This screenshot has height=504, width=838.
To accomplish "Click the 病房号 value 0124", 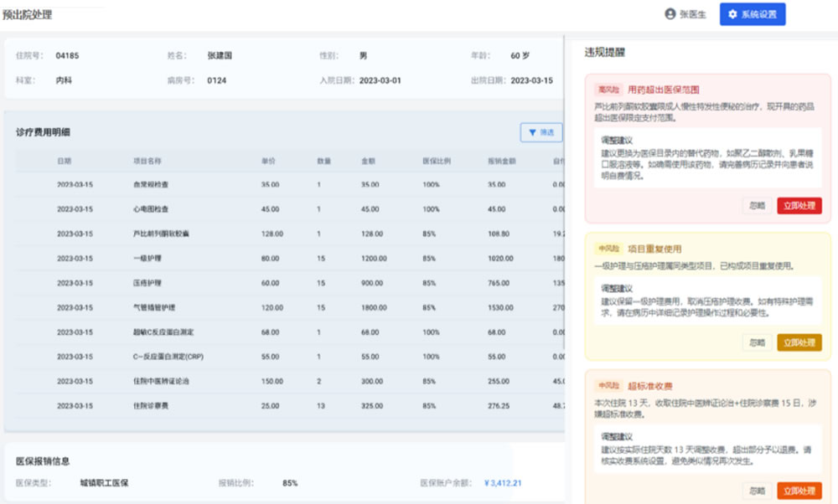I will pyautogui.click(x=217, y=80).
